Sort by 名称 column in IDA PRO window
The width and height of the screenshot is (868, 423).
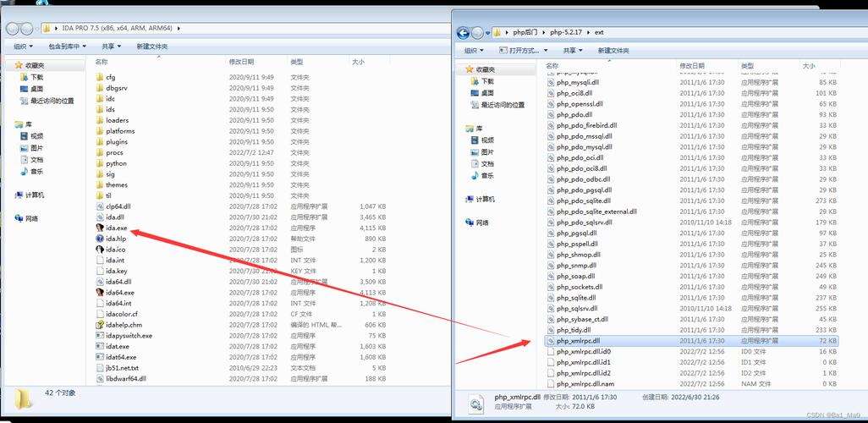[102, 62]
